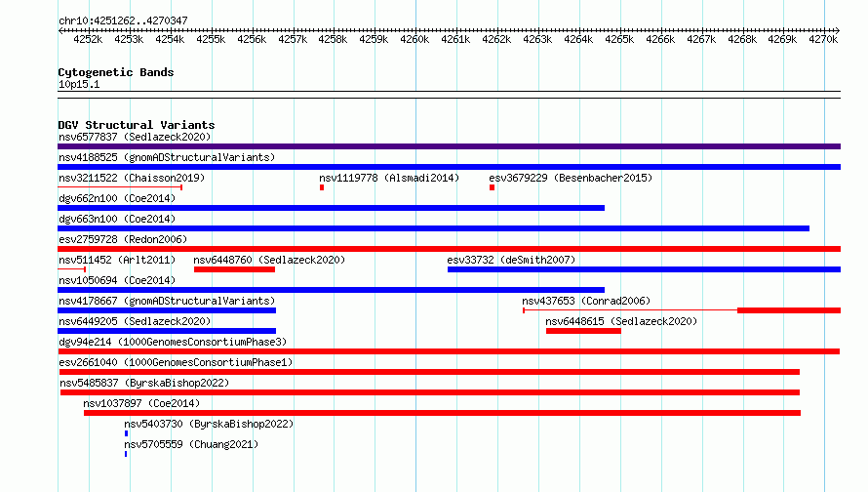Open nsv437653 (Conrad2006) label
This screenshot has height=492, width=868.
[586, 301]
